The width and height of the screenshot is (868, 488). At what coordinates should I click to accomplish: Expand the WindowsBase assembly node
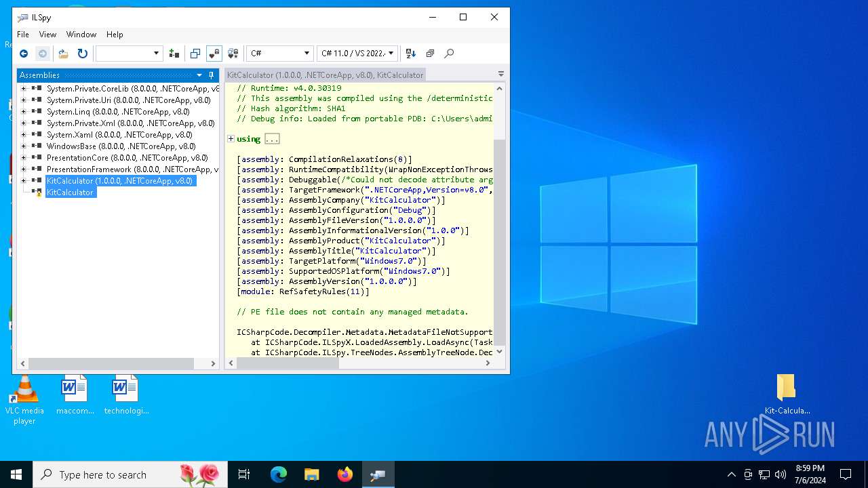click(x=24, y=146)
